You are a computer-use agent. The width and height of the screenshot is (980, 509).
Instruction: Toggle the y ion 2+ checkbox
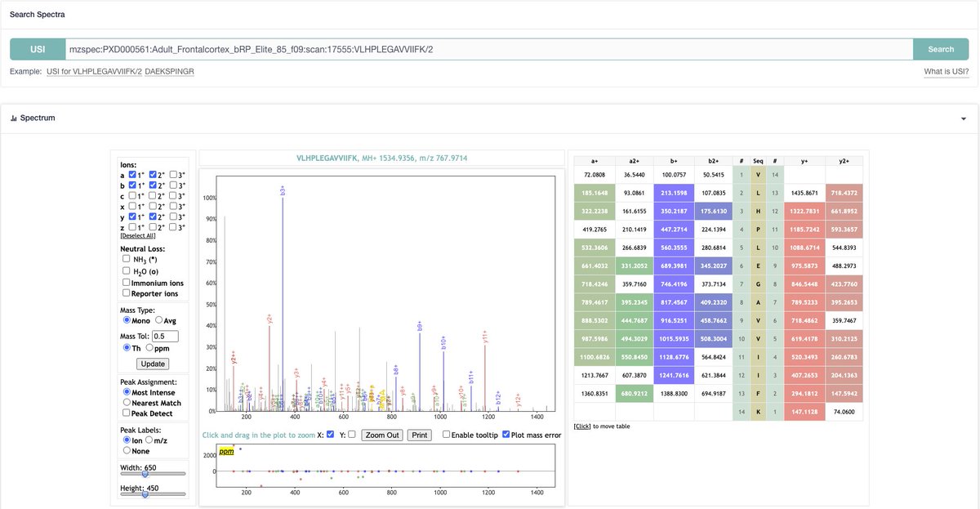153,217
